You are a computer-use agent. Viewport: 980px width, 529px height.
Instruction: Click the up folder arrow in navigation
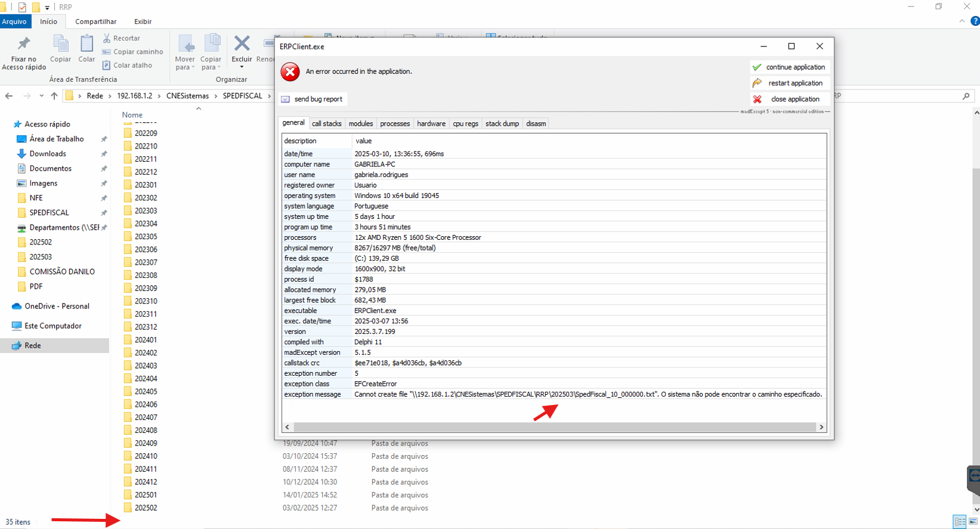[54, 96]
